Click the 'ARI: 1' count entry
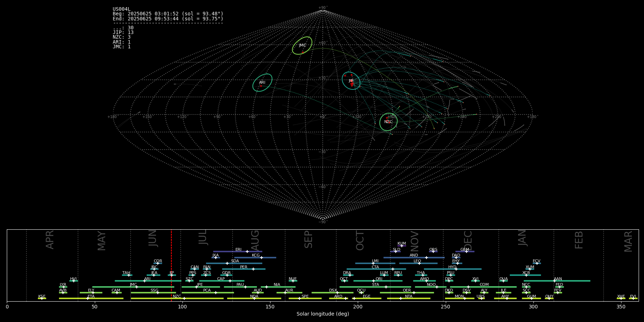This screenshot has width=644, height=322. (x=122, y=42)
